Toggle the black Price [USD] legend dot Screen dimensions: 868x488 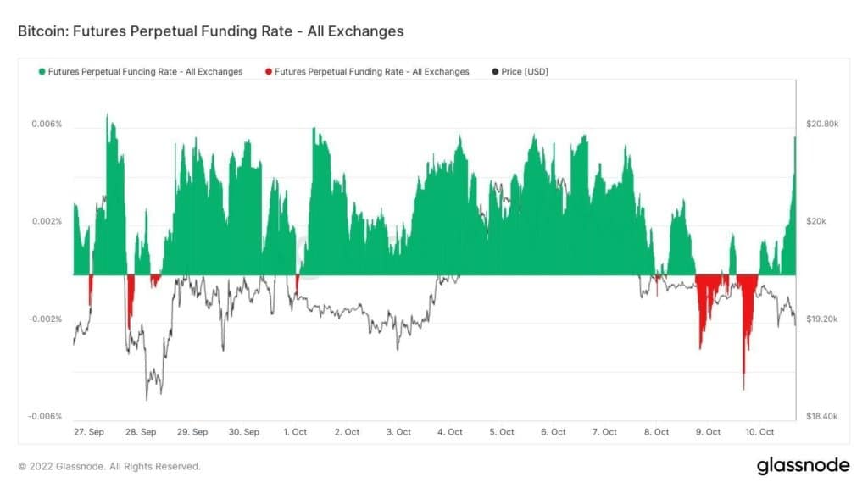coord(495,71)
